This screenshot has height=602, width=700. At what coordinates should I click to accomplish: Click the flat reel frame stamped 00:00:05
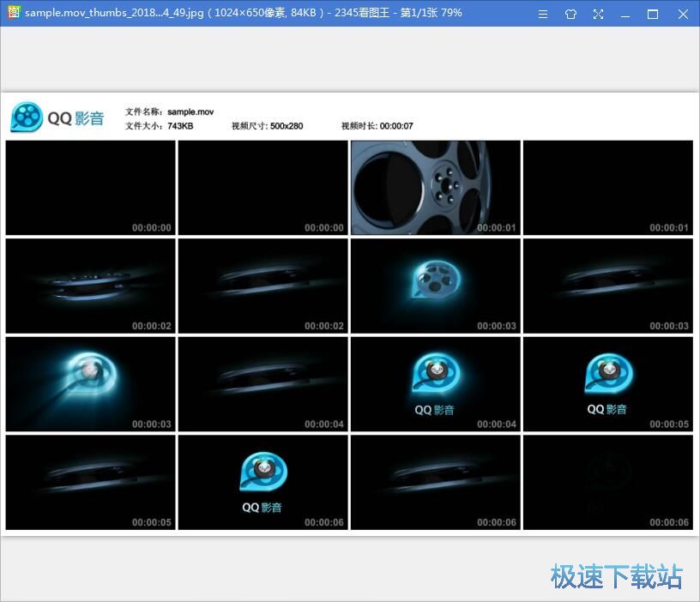tap(90, 483)
